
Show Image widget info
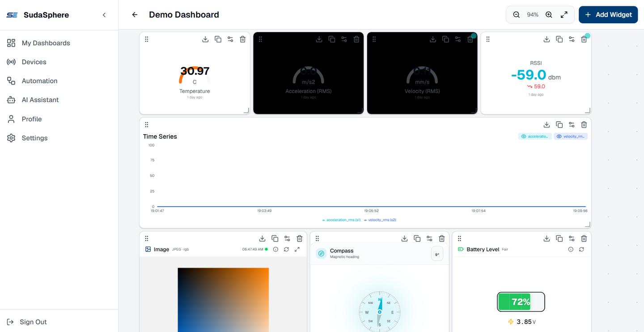click(275, 249)
